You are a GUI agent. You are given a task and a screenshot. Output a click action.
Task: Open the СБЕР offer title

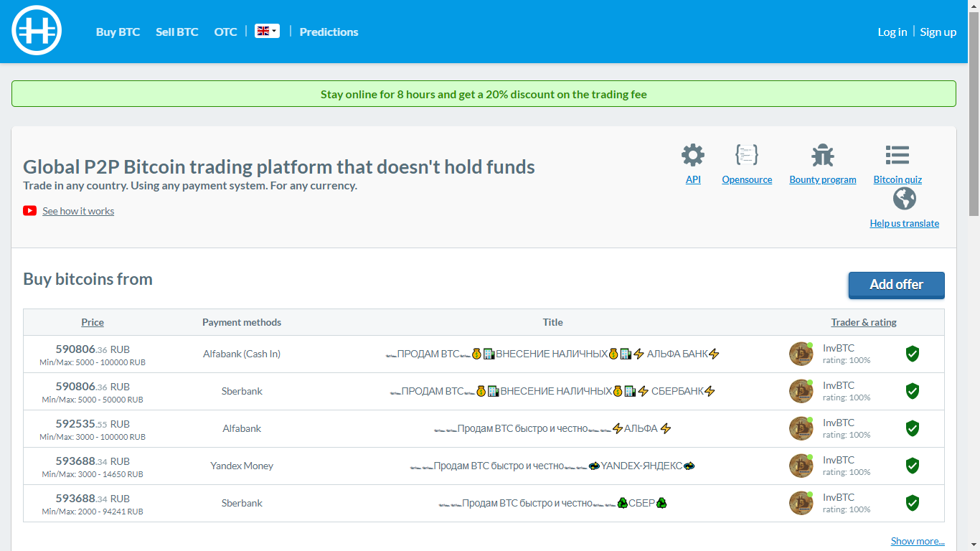[552, 503]
